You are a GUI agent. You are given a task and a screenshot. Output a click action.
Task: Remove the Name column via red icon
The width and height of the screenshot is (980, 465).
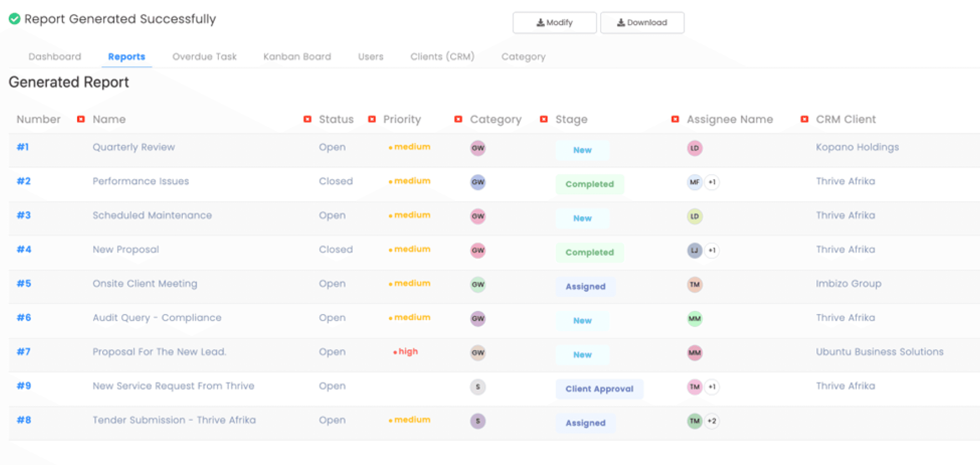81,119
